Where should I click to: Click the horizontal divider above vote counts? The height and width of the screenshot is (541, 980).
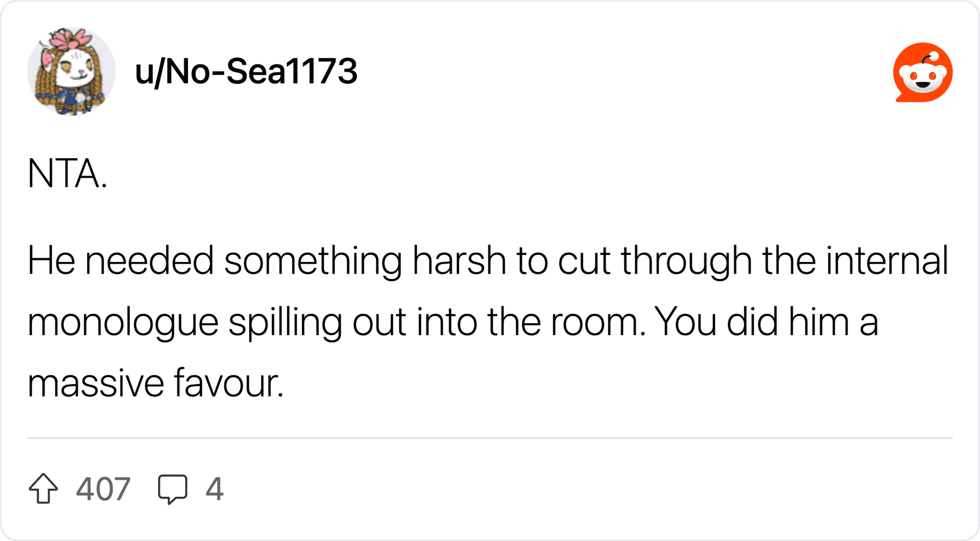(490, 438)
